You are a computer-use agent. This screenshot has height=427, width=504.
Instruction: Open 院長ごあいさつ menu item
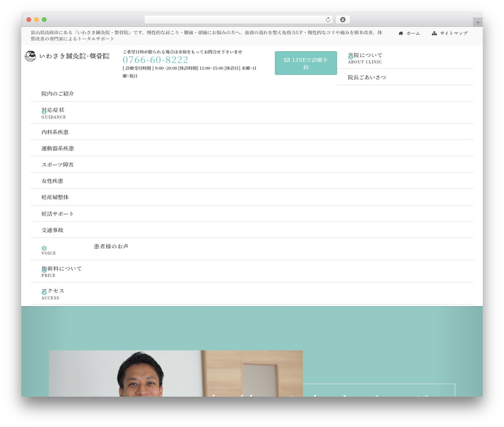coord(405,77)
